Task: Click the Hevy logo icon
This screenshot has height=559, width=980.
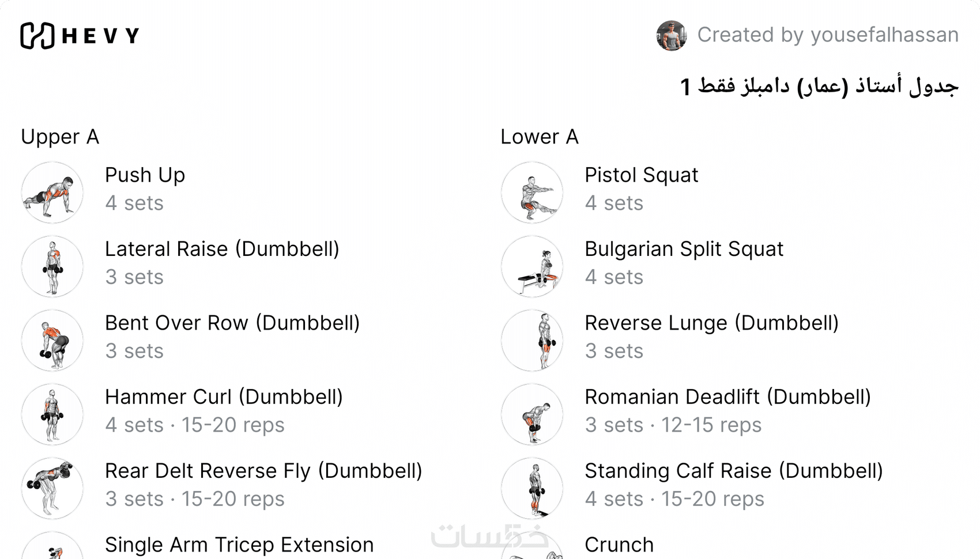Action: tap(37, 36)
